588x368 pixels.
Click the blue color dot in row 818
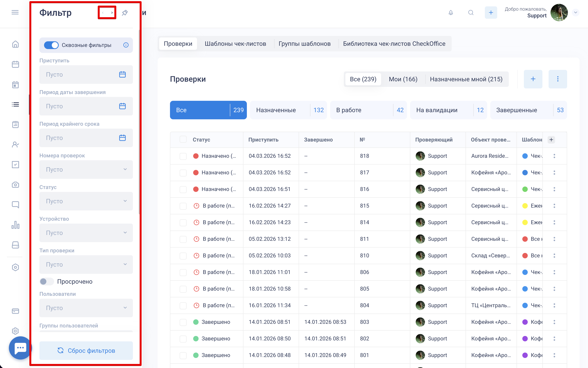525,156
